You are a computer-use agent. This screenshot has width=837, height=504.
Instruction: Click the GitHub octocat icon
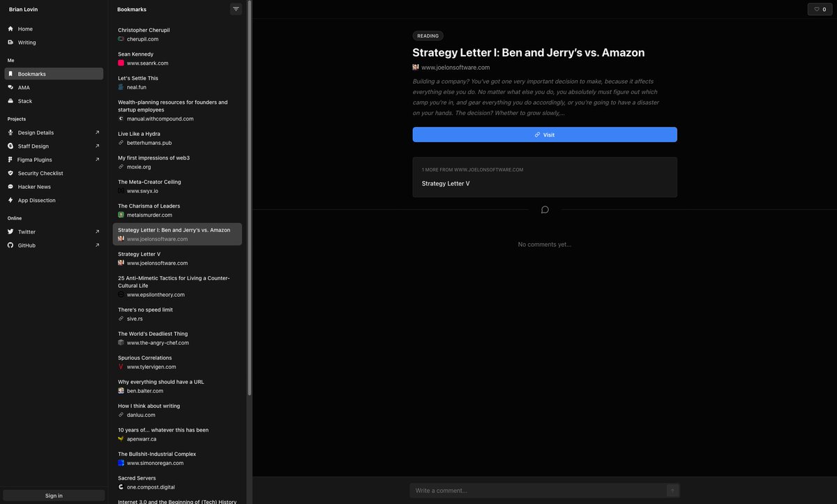pyautogui.click(x=10, y=245)
